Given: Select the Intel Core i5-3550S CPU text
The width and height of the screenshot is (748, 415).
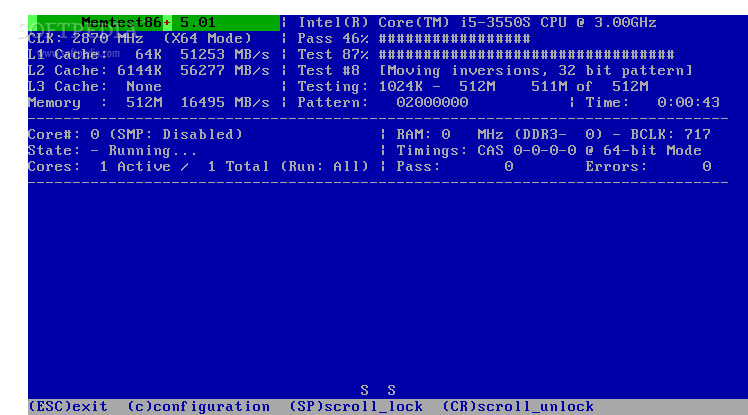Looking at the screenshot, I should pyautogui.click(x=477, y=22).
